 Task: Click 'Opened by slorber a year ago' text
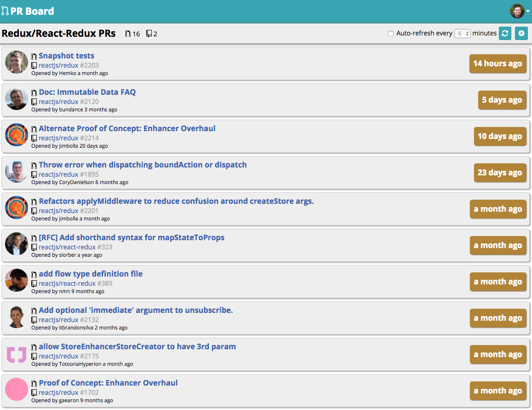(x=67, y=255)
